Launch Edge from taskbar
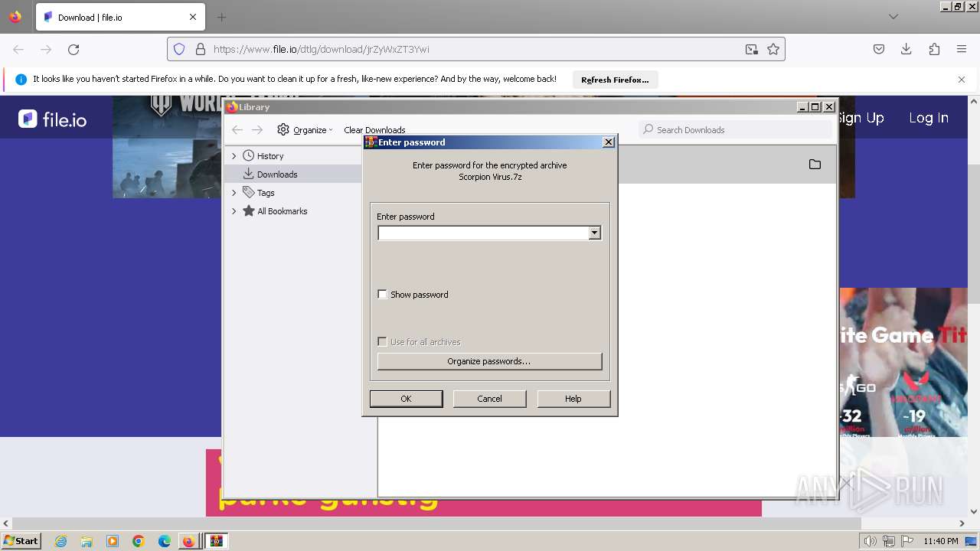Screen dimensions: 980x551 click(x=165, y=541)
